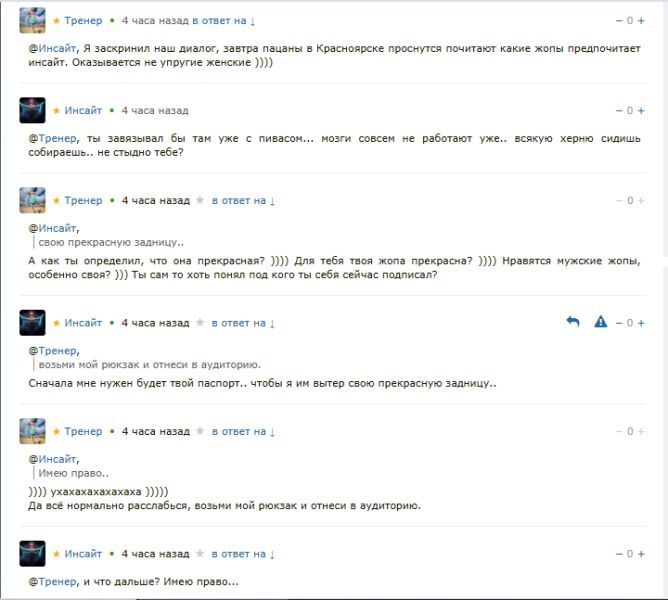The image size is (668, 600).
Task: Click minus on Инсайт's last comment
Action: (x=619, y=554)
